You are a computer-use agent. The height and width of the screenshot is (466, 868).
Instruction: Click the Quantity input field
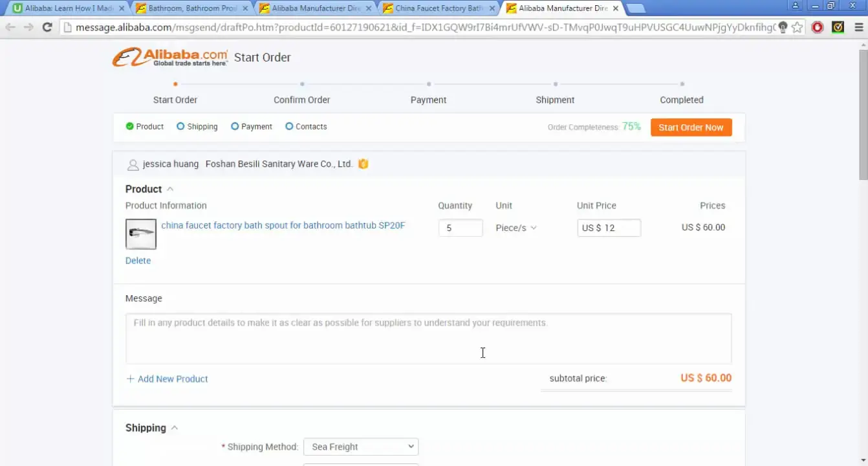[461, 228]
